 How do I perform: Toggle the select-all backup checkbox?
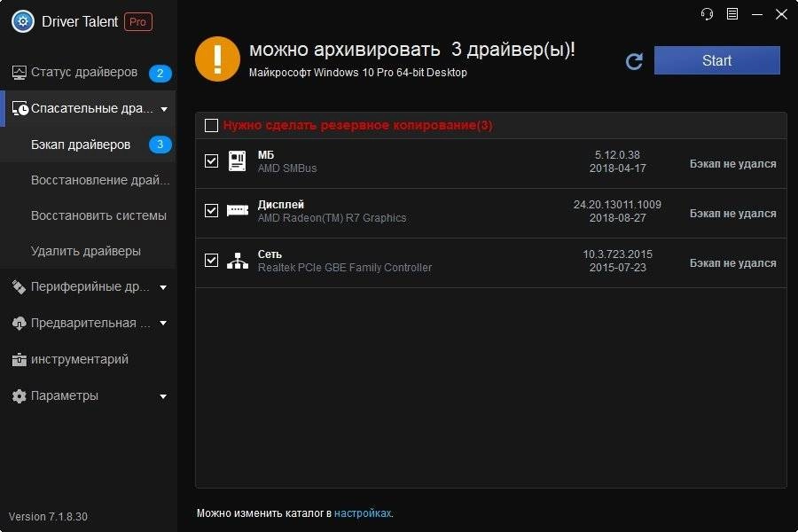[211, 125]
